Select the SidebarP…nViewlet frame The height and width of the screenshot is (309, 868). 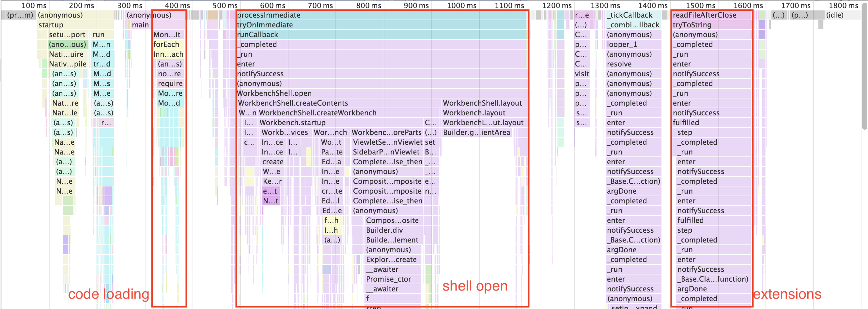pos(388,152)
